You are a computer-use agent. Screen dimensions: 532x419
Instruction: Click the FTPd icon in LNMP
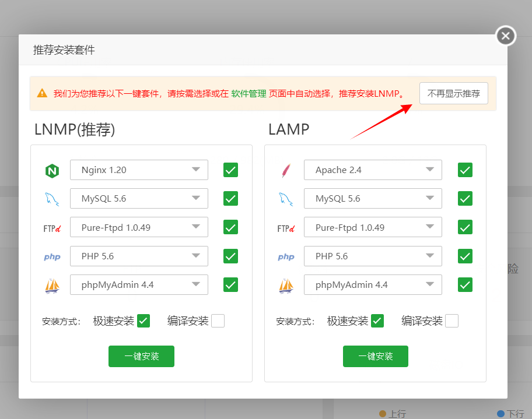[x=52, y=228]
